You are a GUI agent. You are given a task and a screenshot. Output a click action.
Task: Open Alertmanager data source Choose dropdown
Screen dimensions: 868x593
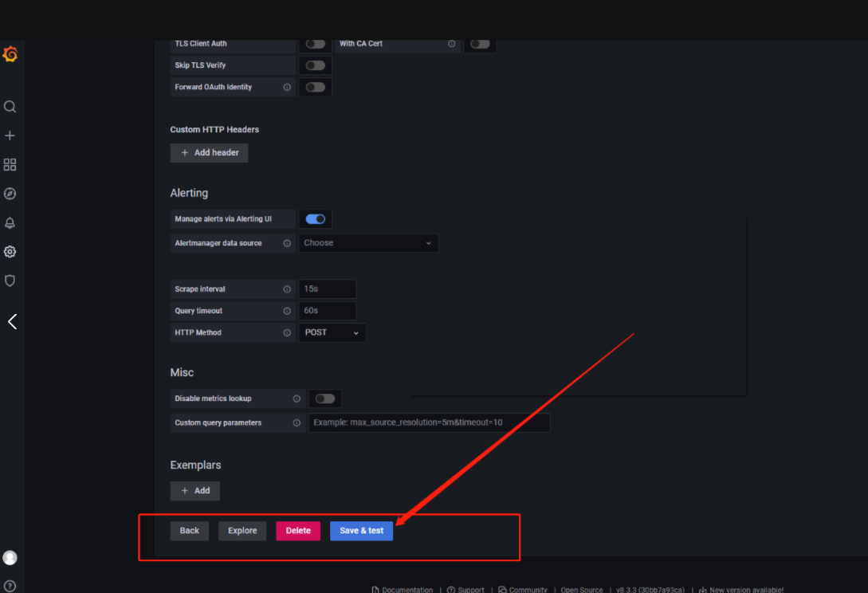(x=369, y=243)
